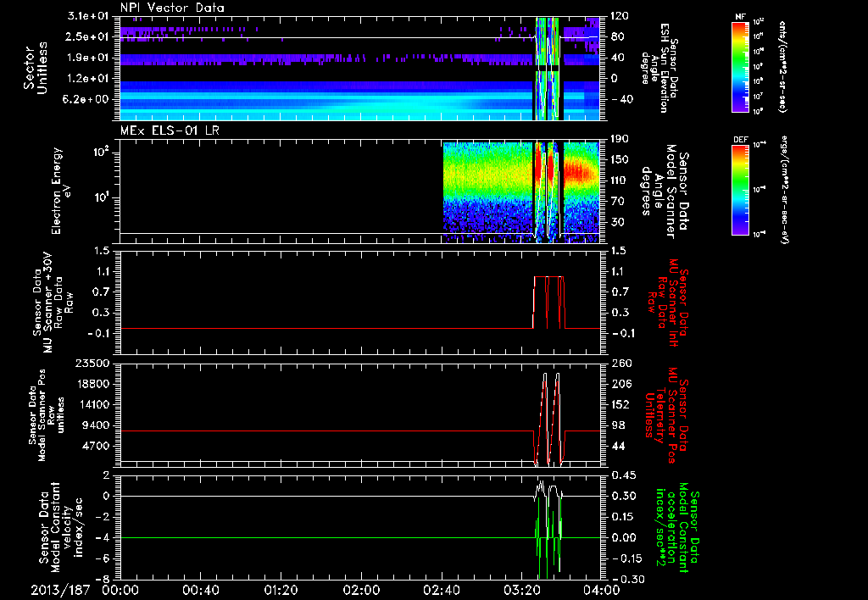Click the '1.2e+01' sector tick value
This screenshot has height=600, width=868.
(88, 79)
